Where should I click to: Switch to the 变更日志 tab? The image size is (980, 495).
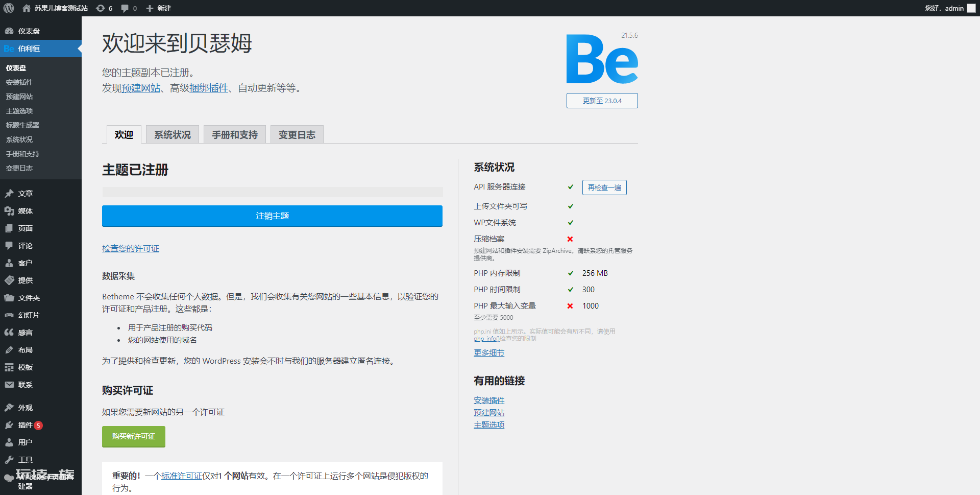click(x=297, y=134)
